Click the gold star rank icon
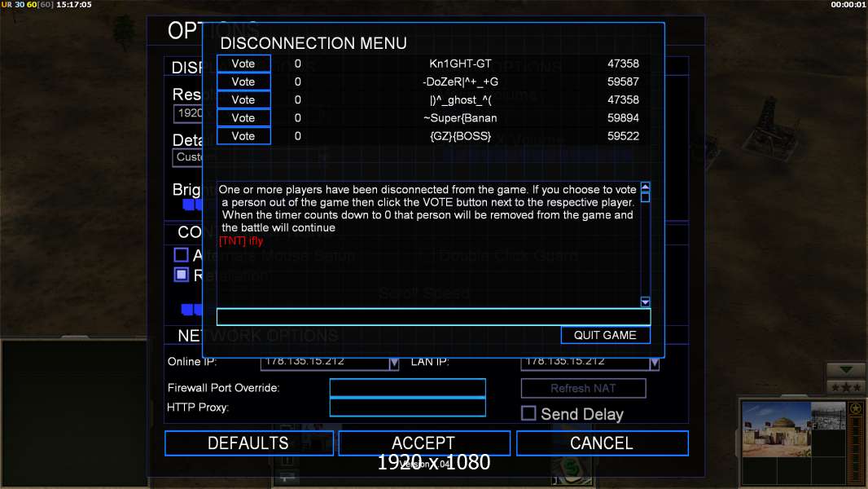Image resolution: width=868 pixels, height=489 pixels. (856, 408)
